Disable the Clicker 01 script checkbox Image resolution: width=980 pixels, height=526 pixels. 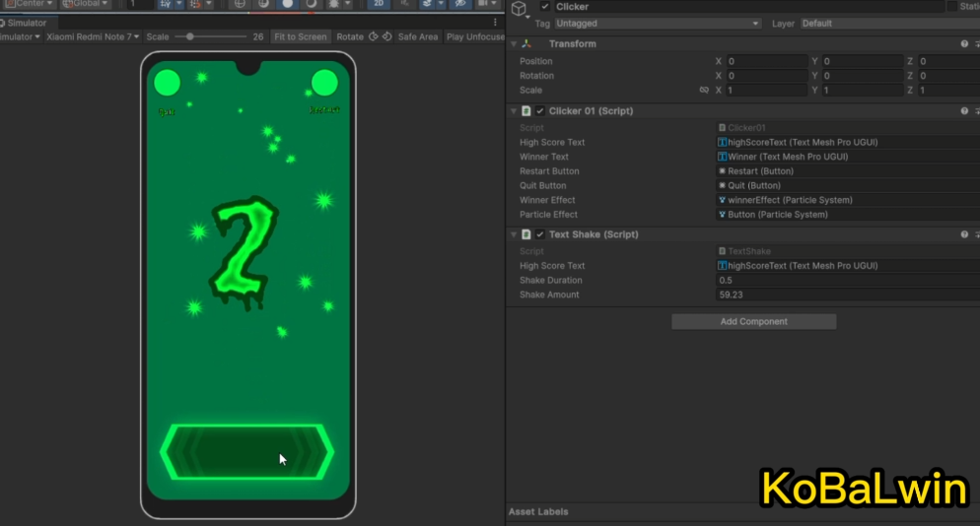[x=540, y=110]
